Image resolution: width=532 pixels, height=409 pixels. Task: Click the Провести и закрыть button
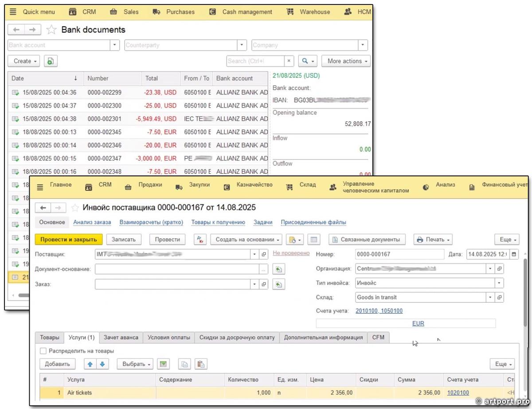tap(68, 239)
